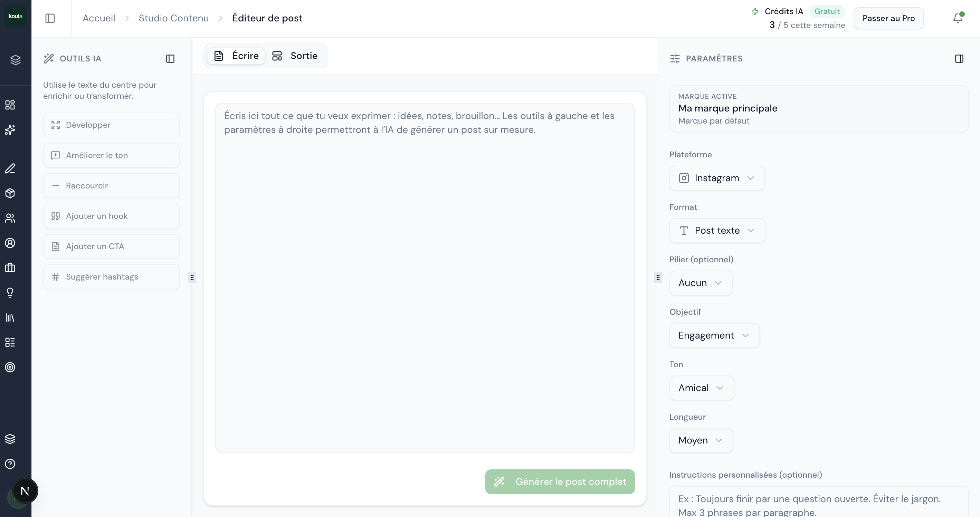The height and width of the screenshot is (517, 980).
Task: Open the dashboard grid icon in sidebar
Action: coord(10,105)
